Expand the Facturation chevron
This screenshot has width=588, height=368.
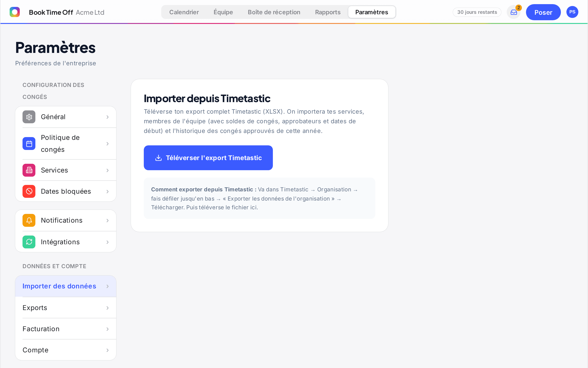tap(107, 329)
